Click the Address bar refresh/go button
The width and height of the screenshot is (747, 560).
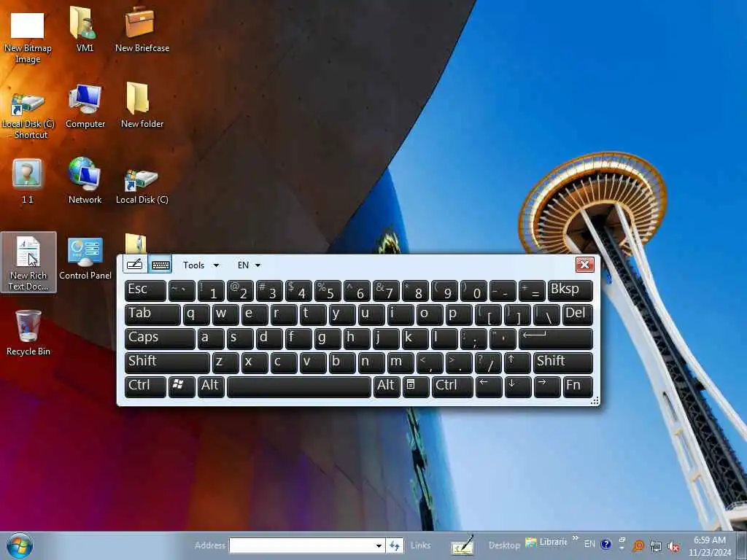(395, 545)
